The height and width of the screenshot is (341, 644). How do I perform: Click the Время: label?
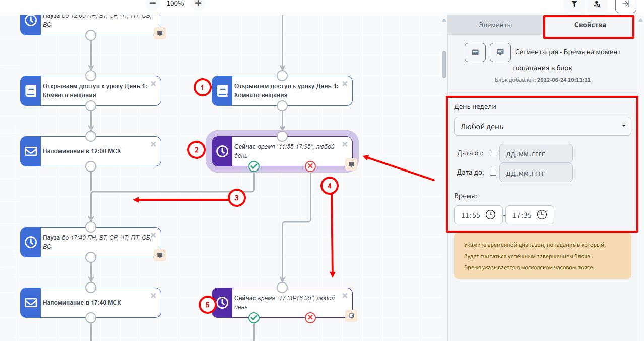pos(466,196)
